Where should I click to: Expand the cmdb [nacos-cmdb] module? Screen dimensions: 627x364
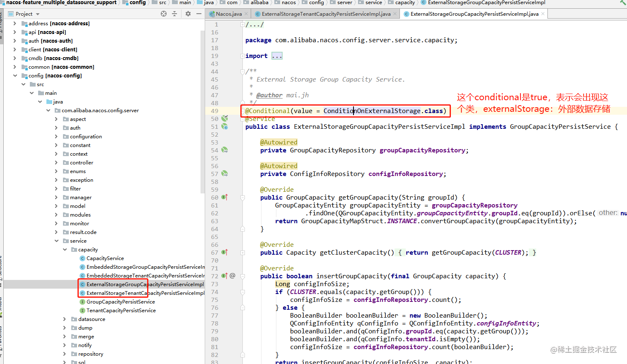tap(15, 58)
